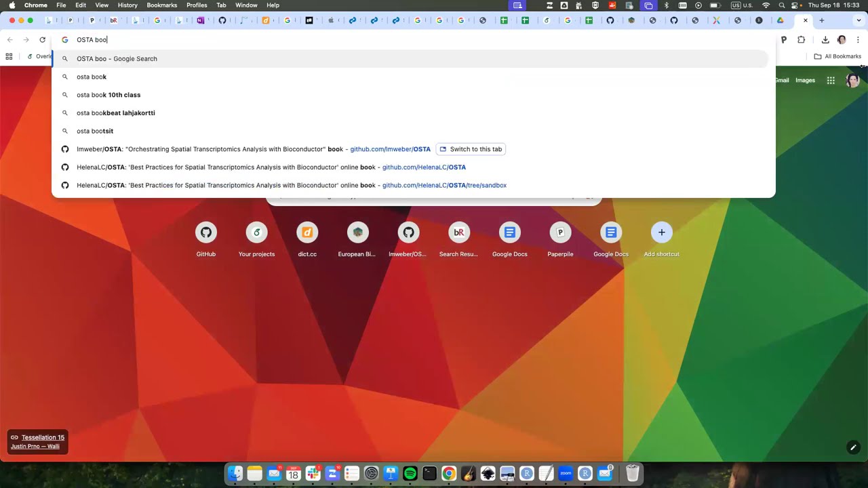868x488 pixels.
Task: Open Spotlight search in the menu bar
Action: coord(782,5)
